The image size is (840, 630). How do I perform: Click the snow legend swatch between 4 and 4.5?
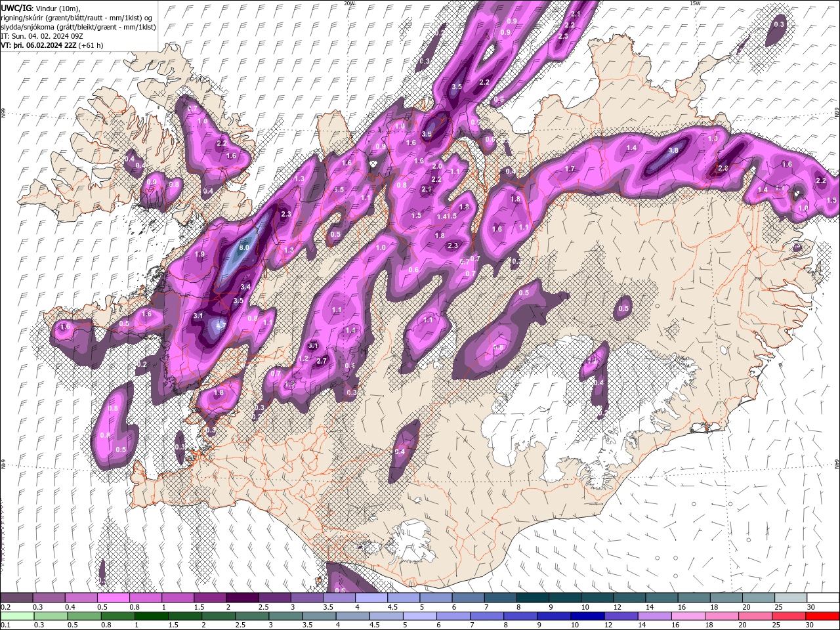371,598
